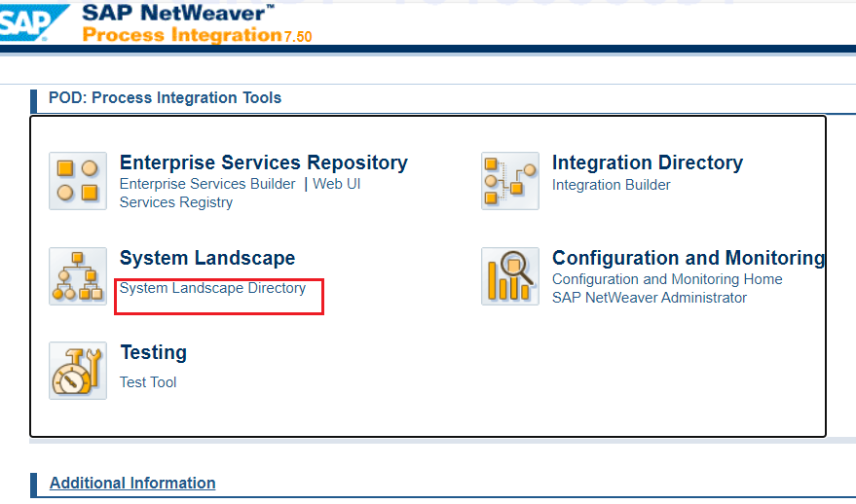Open the Web UI link
Image resolution: width=856 pixels, height=504 pixels.
click(336, 184)
